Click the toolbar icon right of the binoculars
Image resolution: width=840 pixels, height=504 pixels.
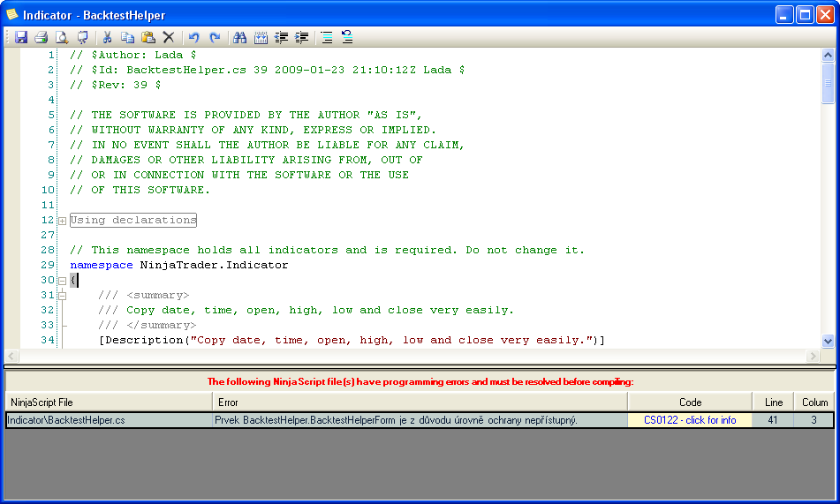pyautogui.click(x=261, y=37)
